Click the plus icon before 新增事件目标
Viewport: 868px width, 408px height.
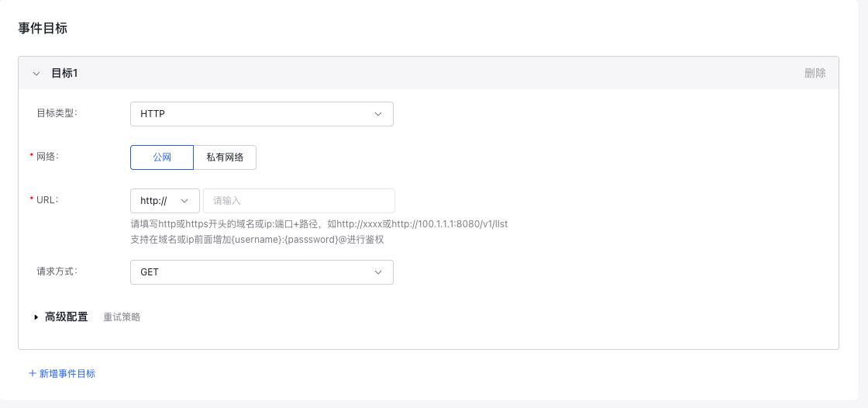33,373
